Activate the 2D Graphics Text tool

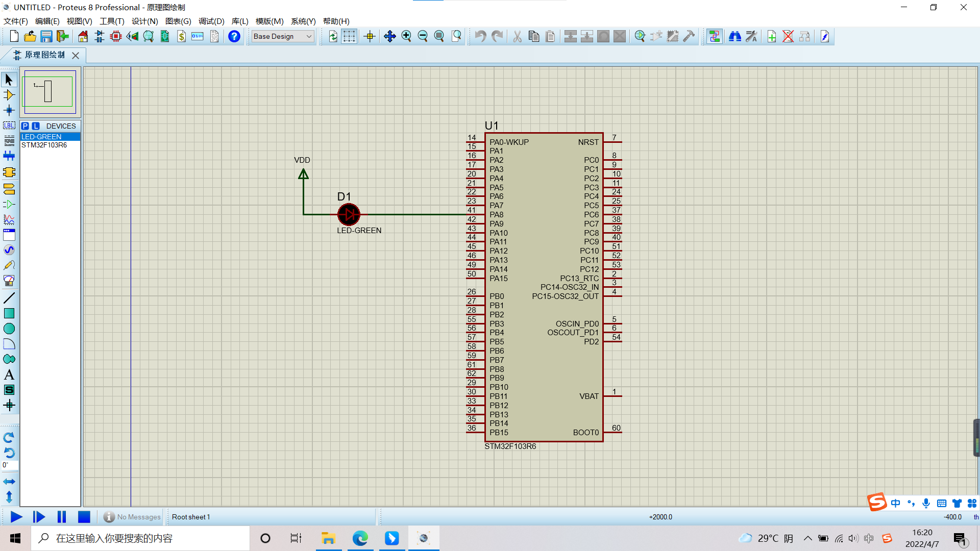(9, 374)
